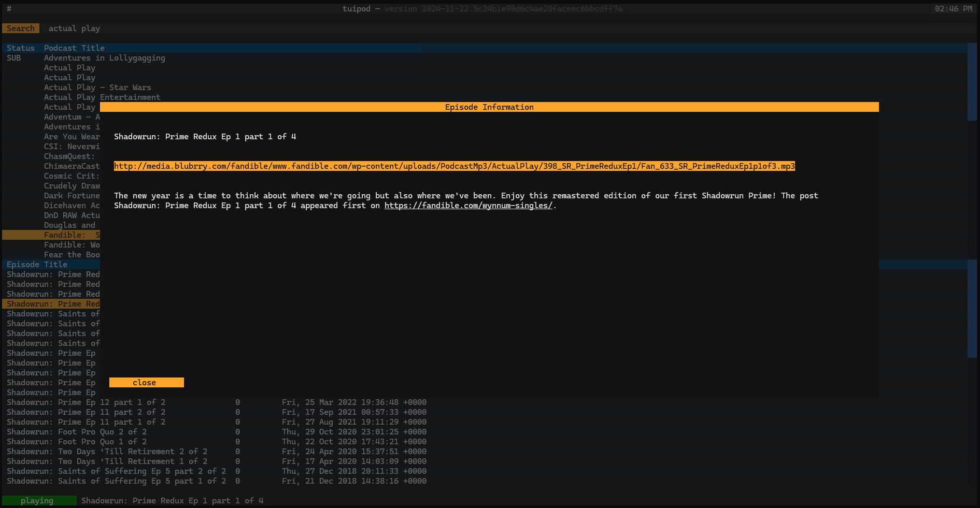980x508 pixels.
Task: Select the 'Cosmic Crit:' podcast row
Action: click(72, 176)
